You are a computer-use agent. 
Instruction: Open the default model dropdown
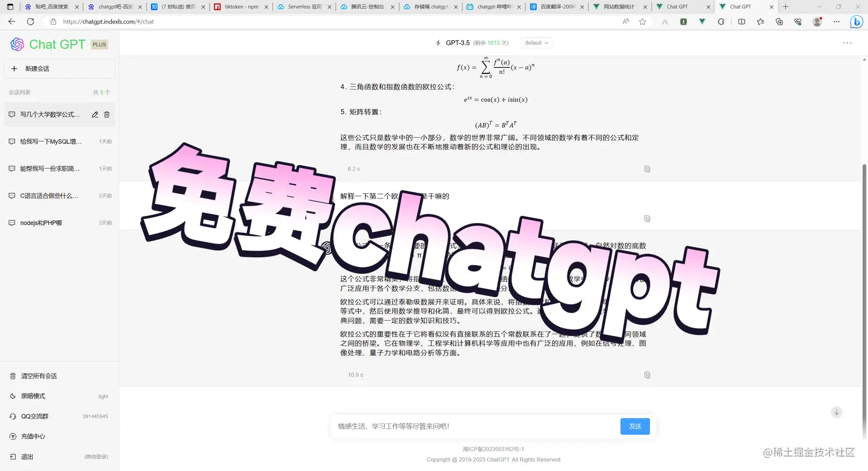pyautogui.click(x=537, y=43)
